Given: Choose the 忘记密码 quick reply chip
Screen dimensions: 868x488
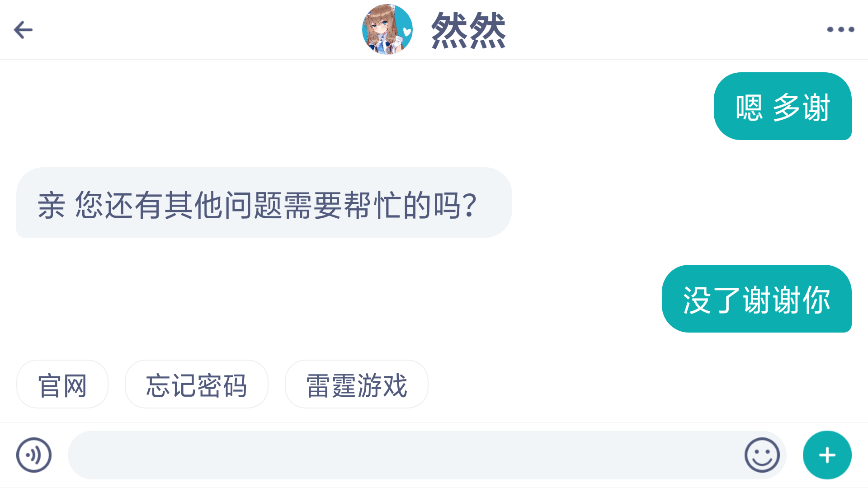Looking at the screenshot, I should tap(196, 385).
